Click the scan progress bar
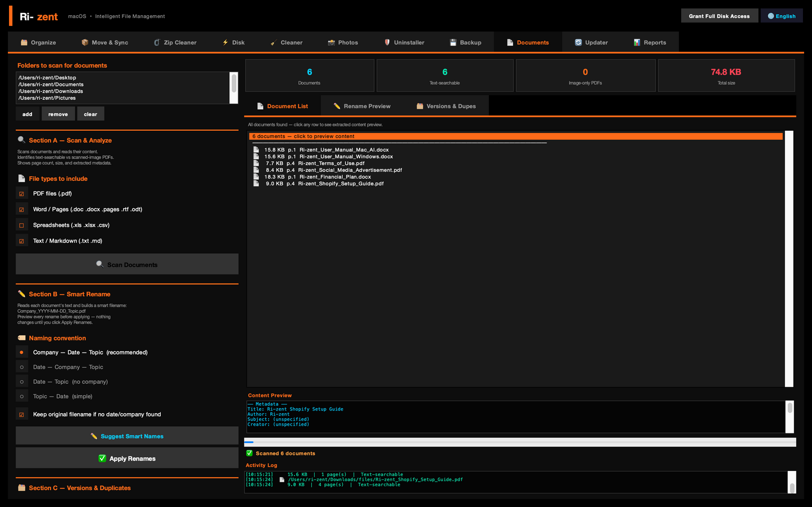This screenshot has height=507, width=812. pyautogui.click(x=520, y=442)
